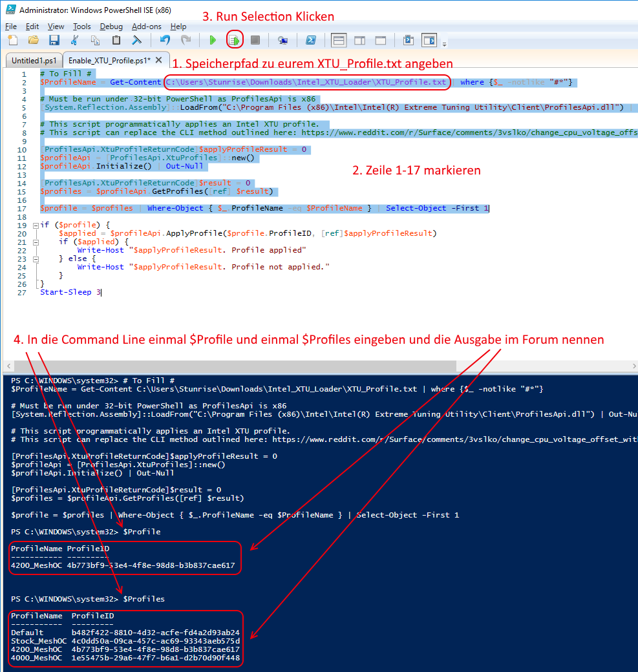Click the reddit.com URL in line 8

click(x=469, y=132)
